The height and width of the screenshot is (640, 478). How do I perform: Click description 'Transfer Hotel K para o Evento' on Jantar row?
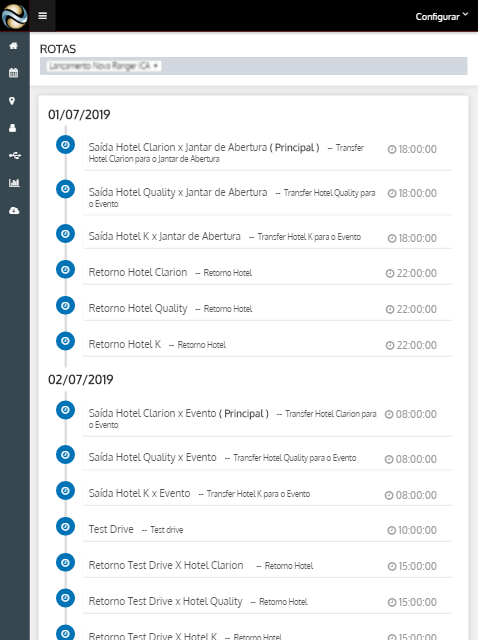point(309,237)
